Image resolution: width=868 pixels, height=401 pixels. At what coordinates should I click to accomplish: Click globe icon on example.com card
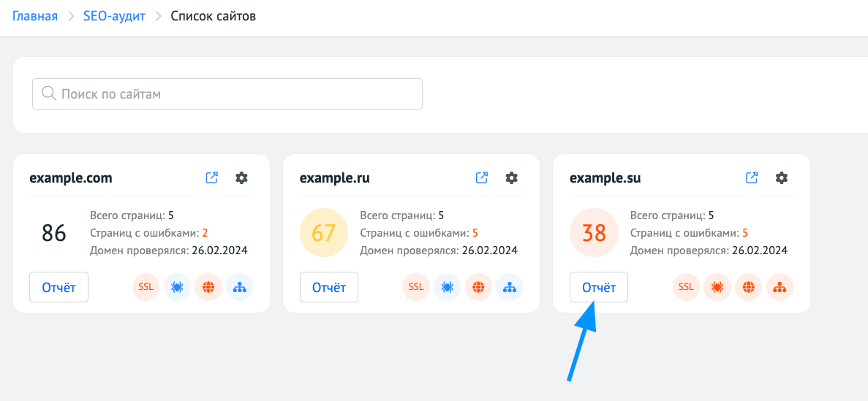(208, 287)
